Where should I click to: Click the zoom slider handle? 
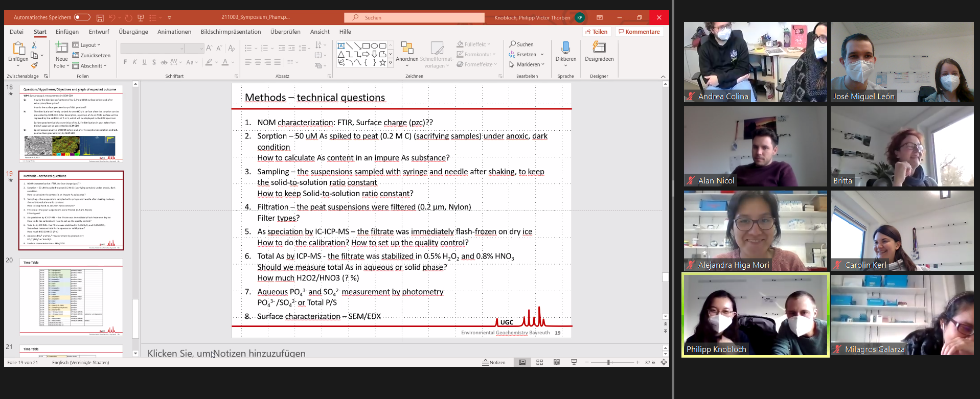[608, 362]
